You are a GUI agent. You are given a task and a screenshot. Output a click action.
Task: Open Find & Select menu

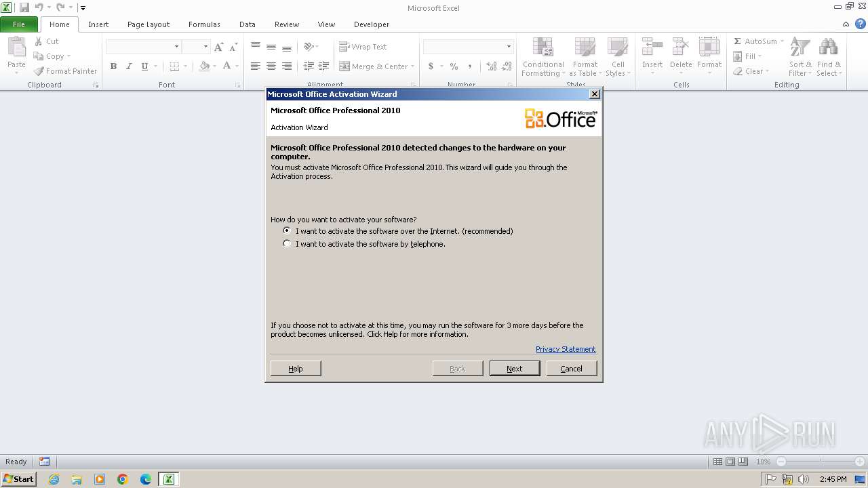point(828,57)
